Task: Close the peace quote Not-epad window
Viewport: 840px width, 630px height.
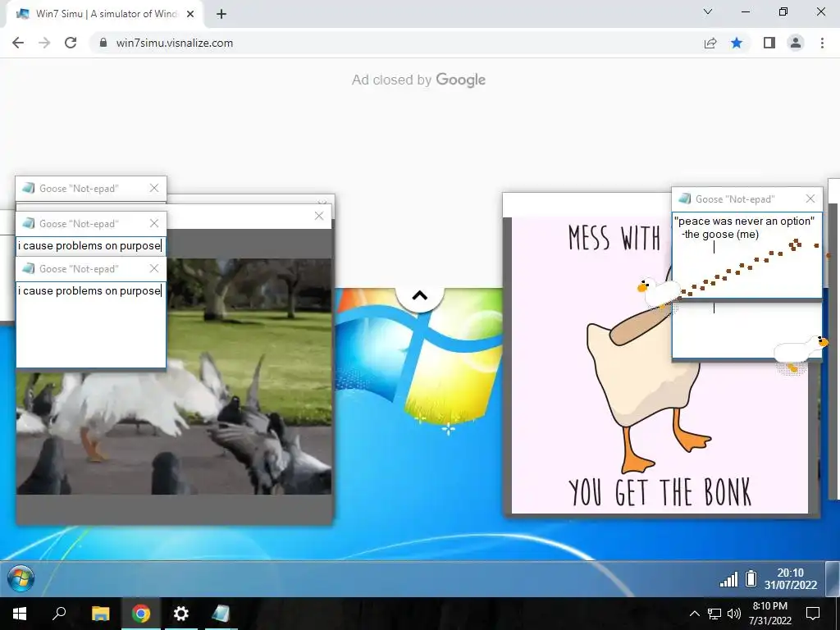Action: coord(810,199)
